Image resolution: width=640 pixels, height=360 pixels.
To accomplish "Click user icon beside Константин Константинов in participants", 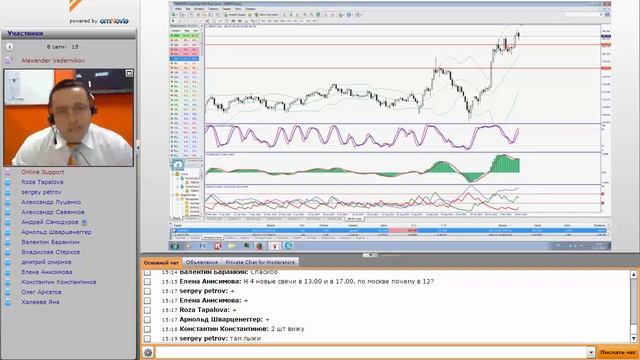I will [x=8, y=282].
